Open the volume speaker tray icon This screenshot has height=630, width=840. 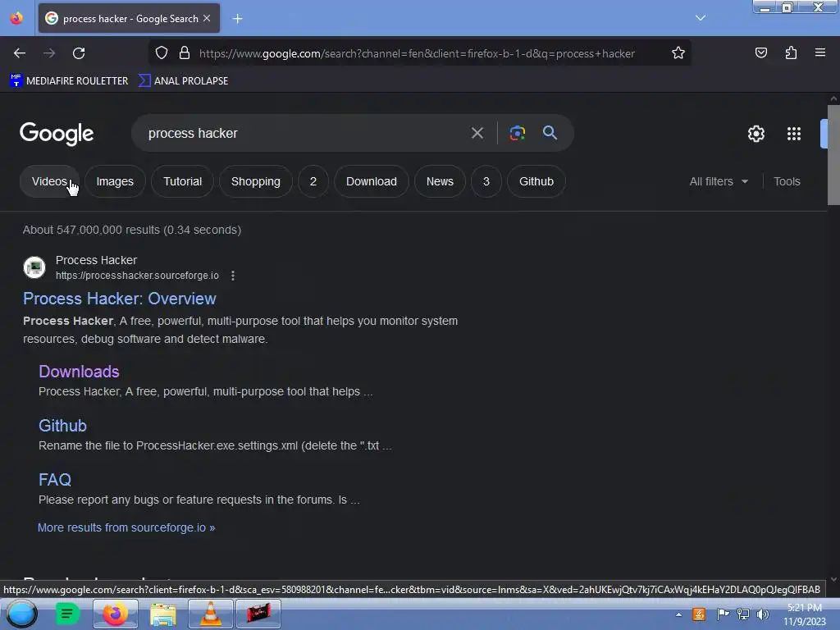763,614
